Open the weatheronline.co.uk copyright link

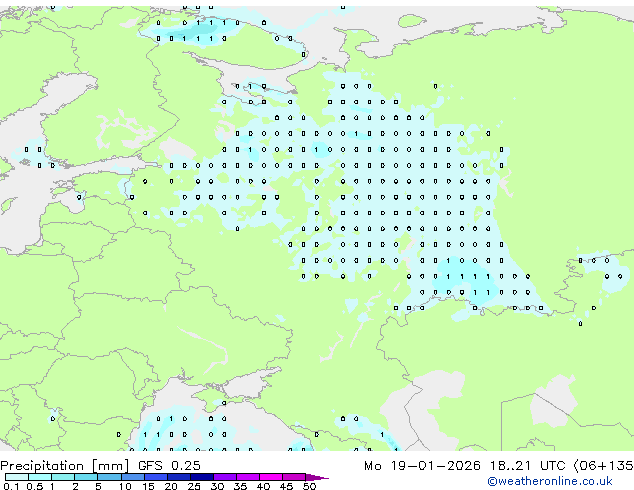click(550, 481)
